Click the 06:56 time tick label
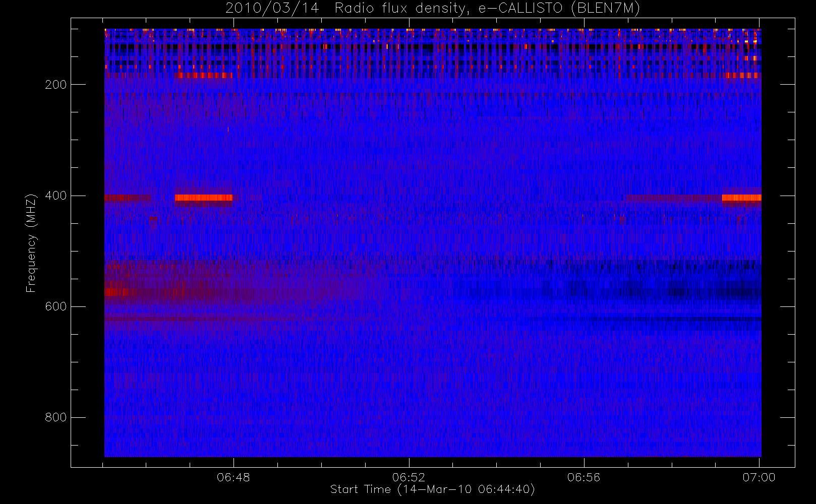The height and width of the screenshot is (504, 816). (584, 477)
